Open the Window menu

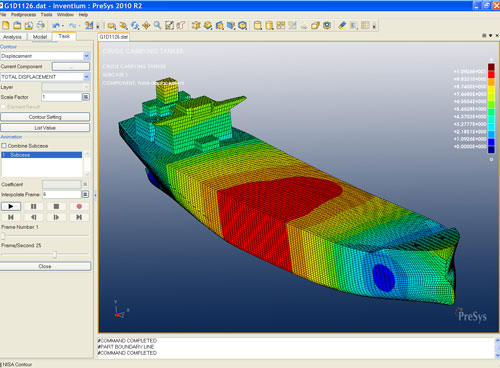(65, 15)
